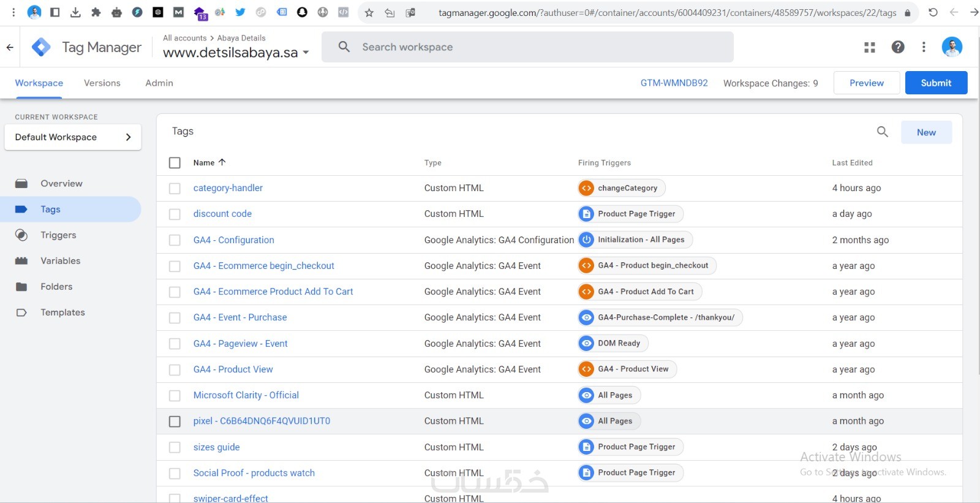Focus the Search workspace field
The width and height of the screenshot is (980, 503).
(527, 47)
